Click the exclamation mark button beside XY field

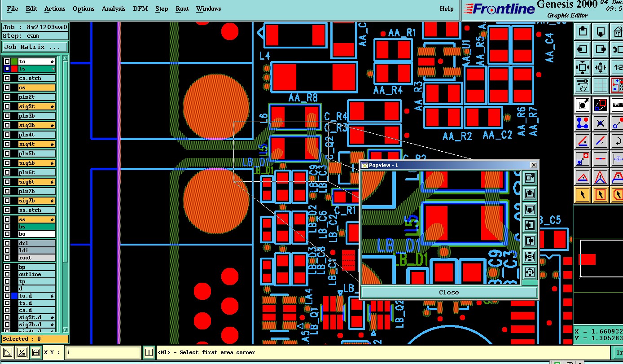(x=149, y=352)
